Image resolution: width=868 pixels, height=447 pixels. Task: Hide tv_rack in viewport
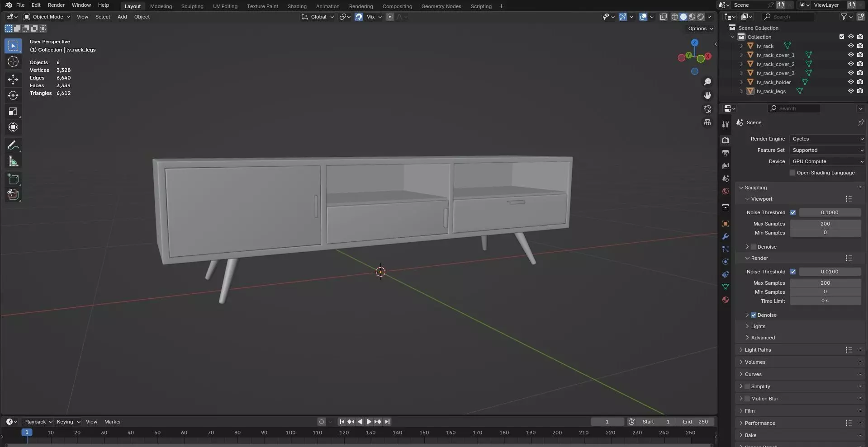click(x=851, y=46)
